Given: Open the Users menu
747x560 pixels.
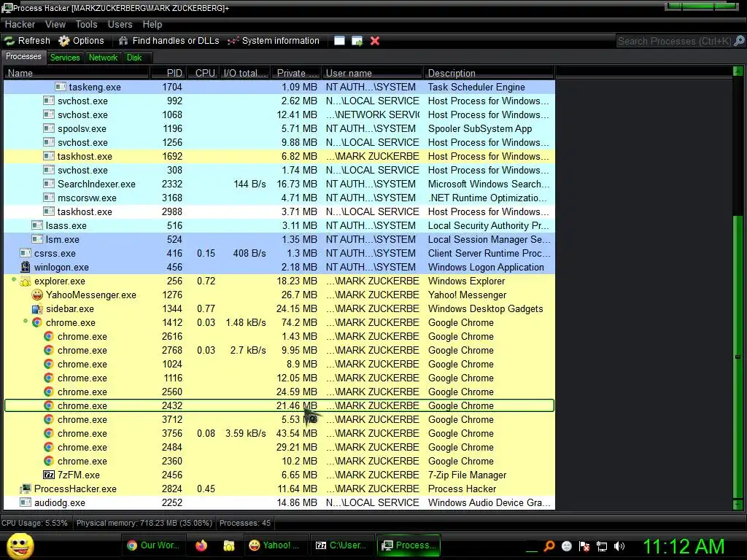Looking at the screenshot, I should (x=120, y=24).
